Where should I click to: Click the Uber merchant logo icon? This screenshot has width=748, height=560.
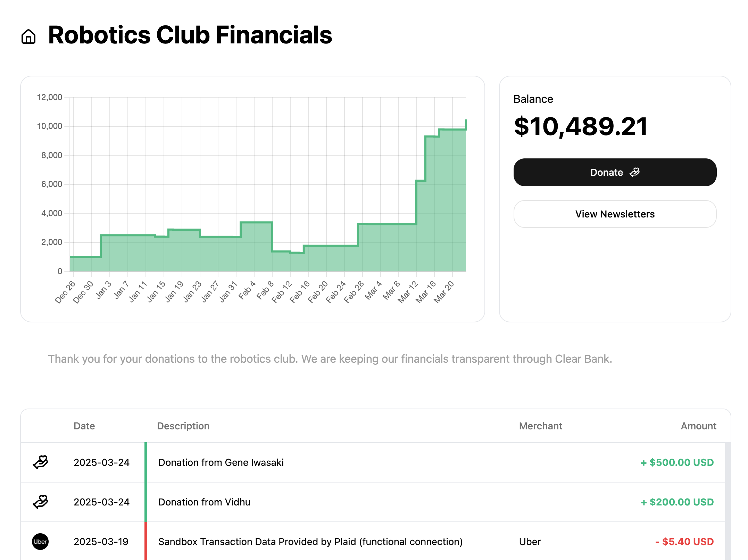pyautogui.click(x=40, y=542)
